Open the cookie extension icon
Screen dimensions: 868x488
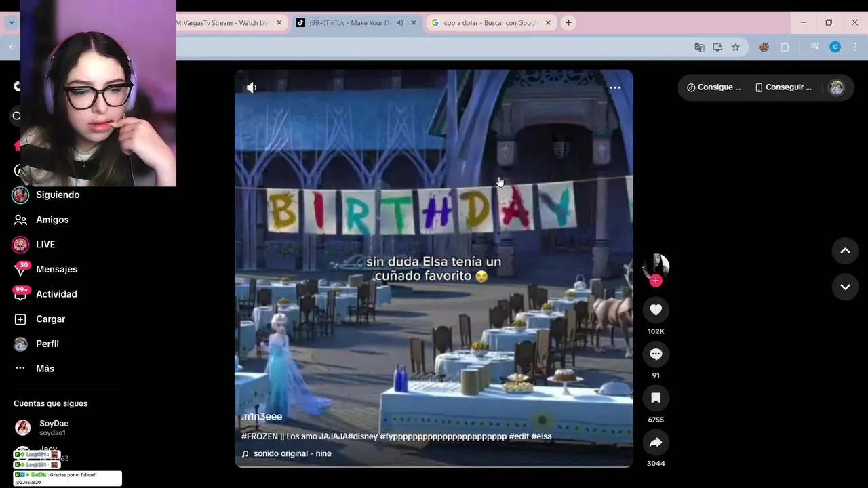pos(764,47)
